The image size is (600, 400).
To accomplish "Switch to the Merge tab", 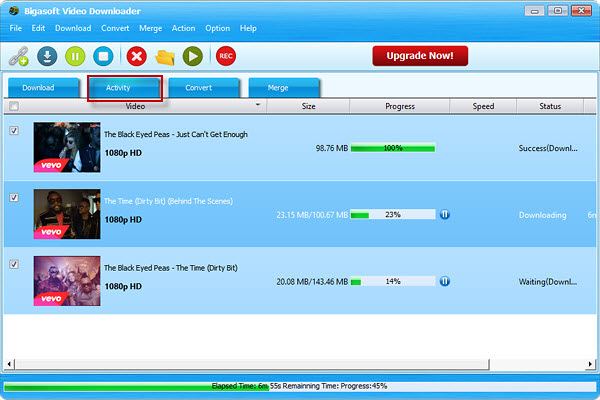I will [x=284, y=88].
